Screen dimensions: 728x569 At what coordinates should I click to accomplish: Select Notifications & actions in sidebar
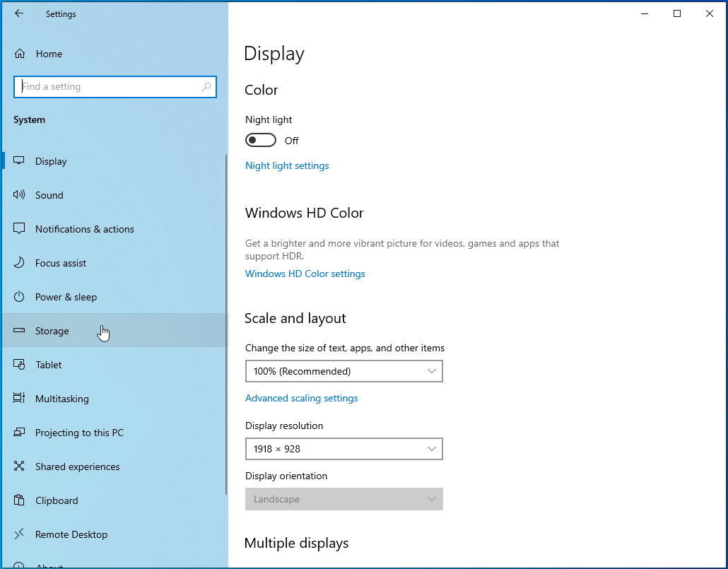(84, 229)
